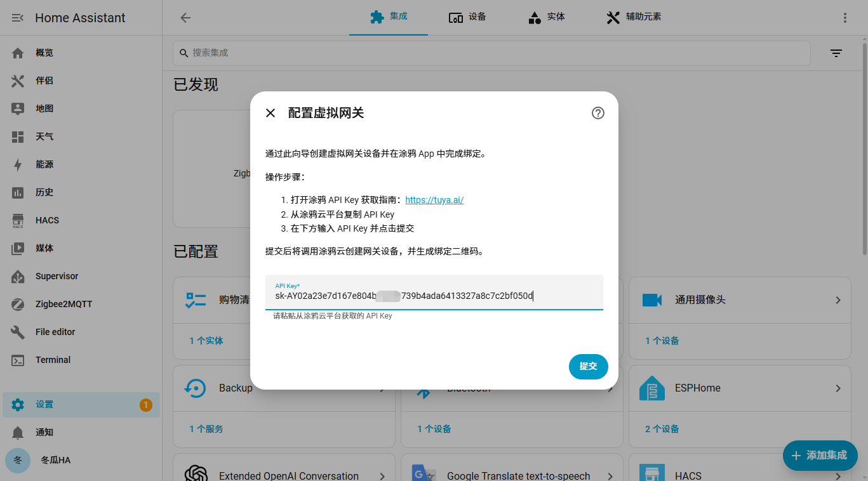868x481 pixels.
Task: Click the 添加集成 add integration button
Action: (x=820, y=456)
